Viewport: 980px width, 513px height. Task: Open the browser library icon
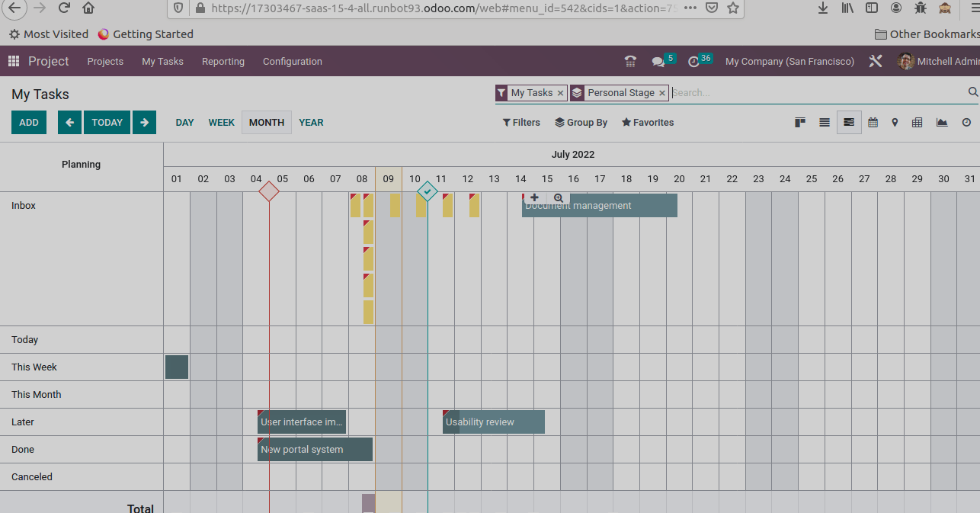point(847,8)
